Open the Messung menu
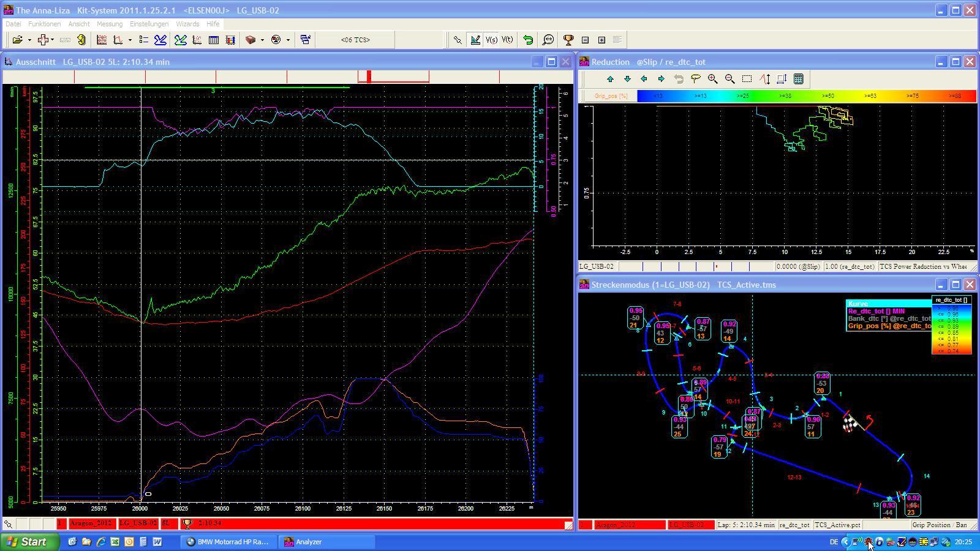This screenshot has height=551, width=980. 110,24
